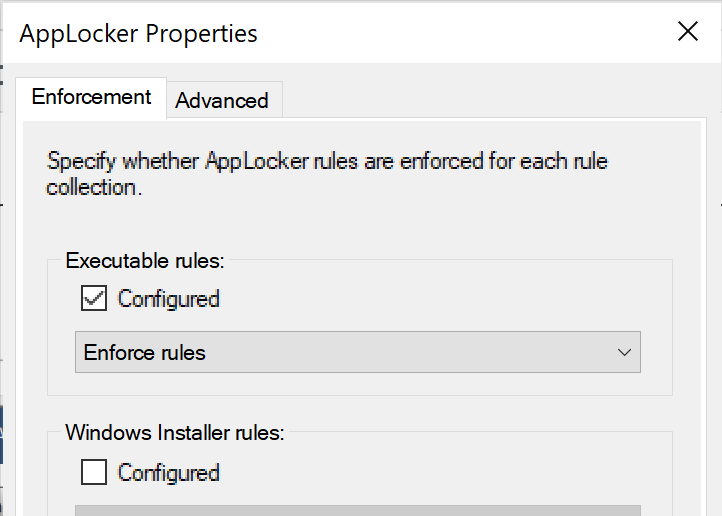Click blank area right of Windows Installer Configured label
Image resolution: width=722 pixels, height=516 pixels.
tap(430, 472)
